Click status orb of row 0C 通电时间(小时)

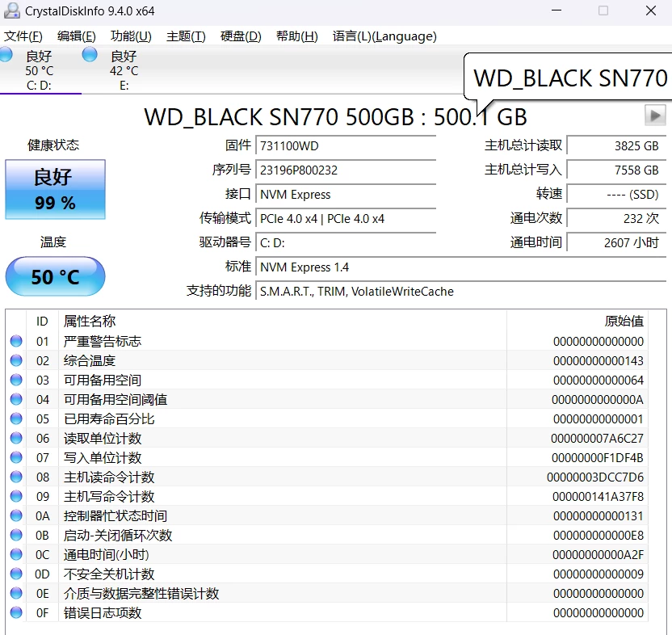(16, 554)
